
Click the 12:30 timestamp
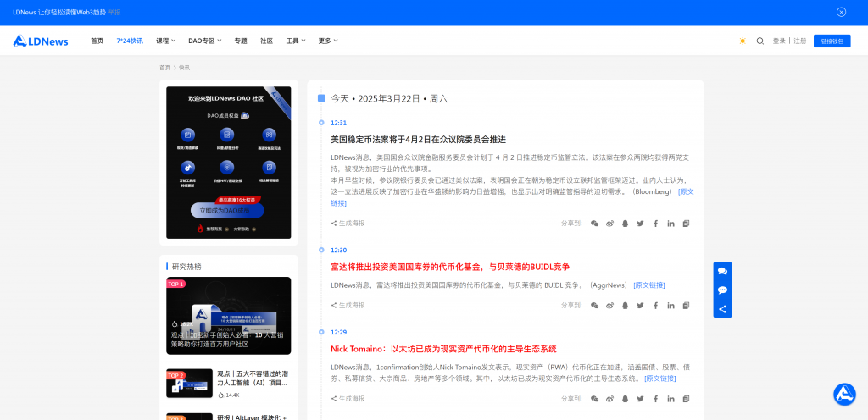click(339, 251)
